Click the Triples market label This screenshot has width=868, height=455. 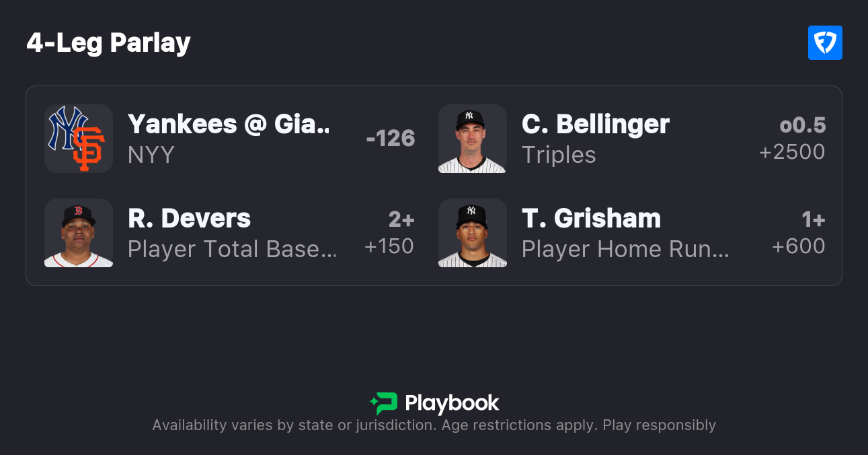559,155
